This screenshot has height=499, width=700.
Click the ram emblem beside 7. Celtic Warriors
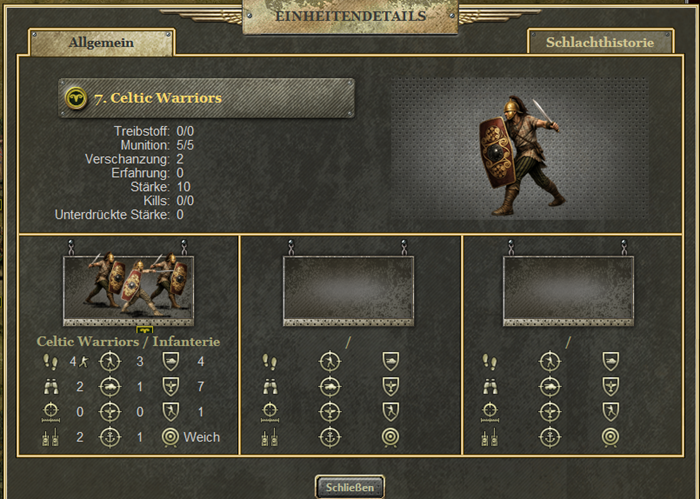tap(76, 98)
